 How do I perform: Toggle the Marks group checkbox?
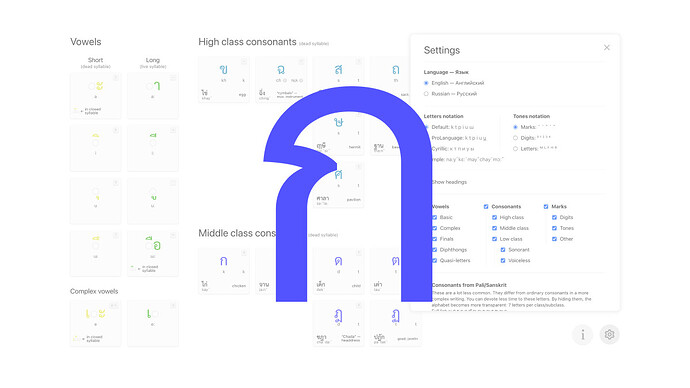pyautogui.click(x=546, y=207)
